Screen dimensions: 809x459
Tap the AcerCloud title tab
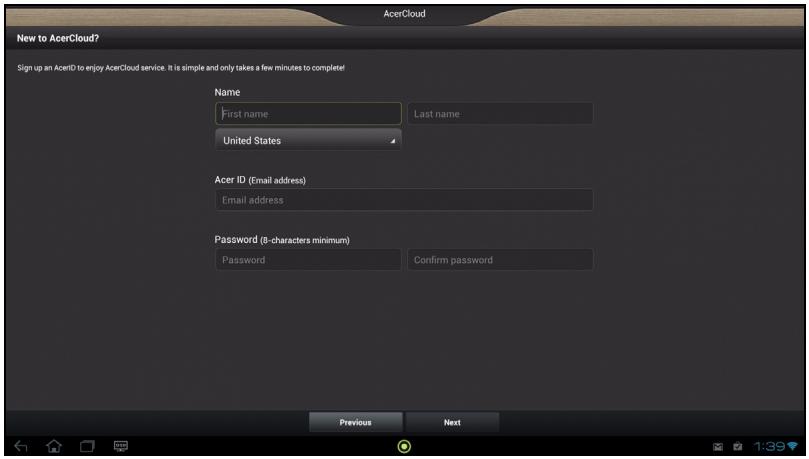404,14
